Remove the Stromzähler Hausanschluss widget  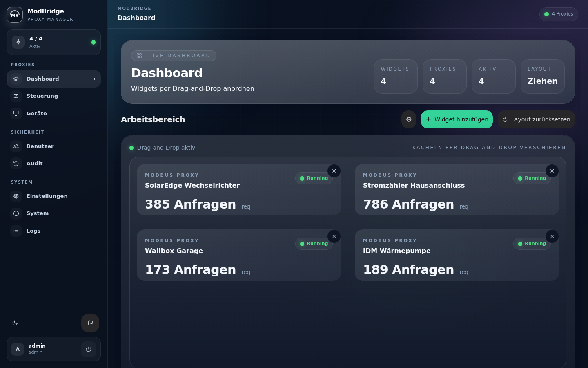(552, 171)
